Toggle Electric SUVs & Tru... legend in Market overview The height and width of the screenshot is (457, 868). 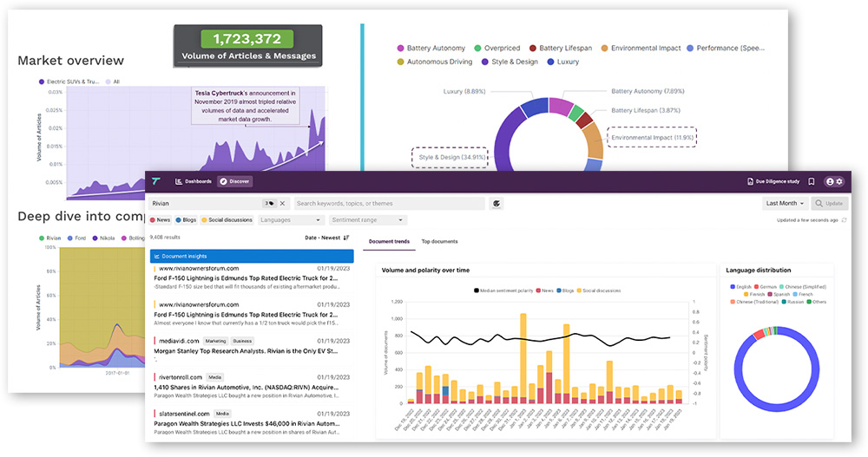pyautogui.click(x=69, y=82)
